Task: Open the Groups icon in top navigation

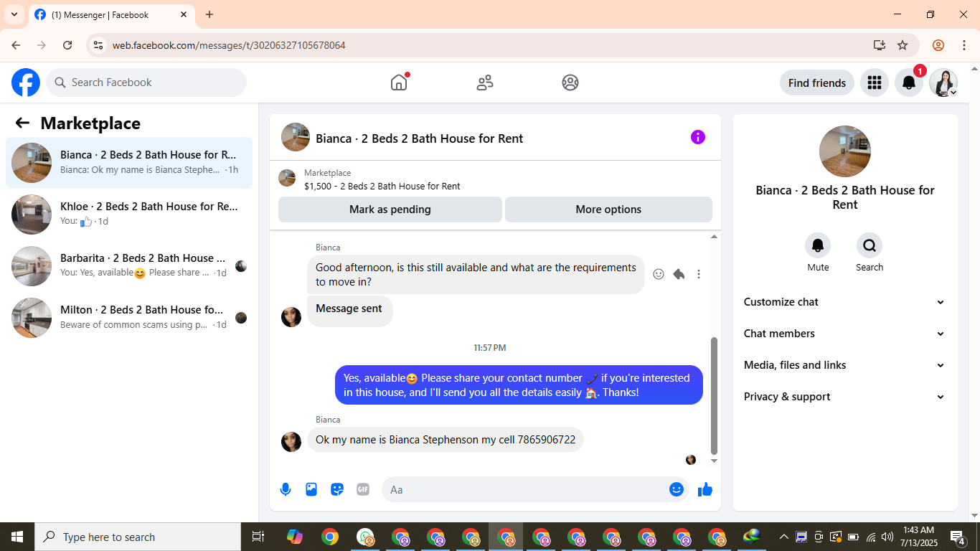Action: click(x=570, y=83)
